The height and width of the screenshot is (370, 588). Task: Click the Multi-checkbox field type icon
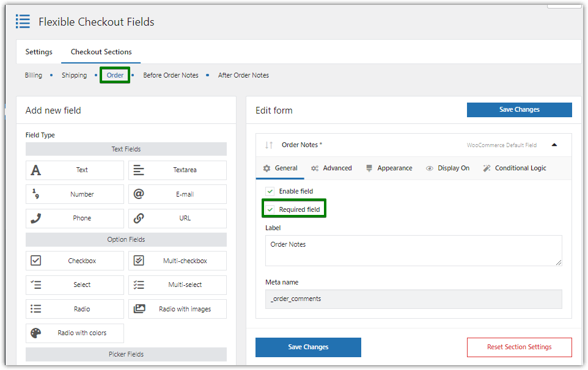click(x=139, y=260)
